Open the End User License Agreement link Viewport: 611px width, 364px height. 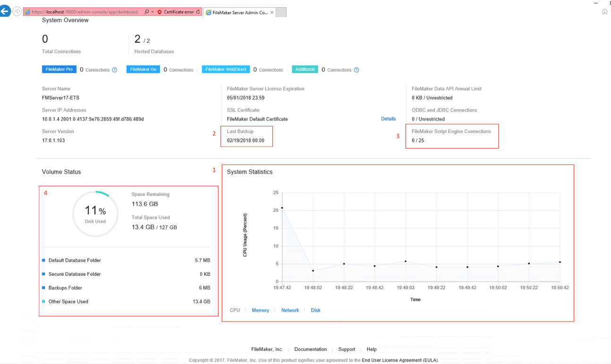(399, 360)
